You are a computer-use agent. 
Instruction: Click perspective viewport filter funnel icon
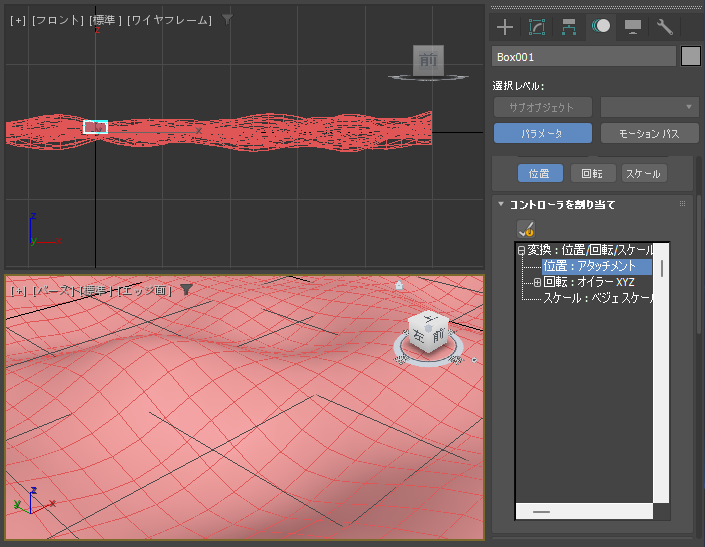[x=186, y=289]
